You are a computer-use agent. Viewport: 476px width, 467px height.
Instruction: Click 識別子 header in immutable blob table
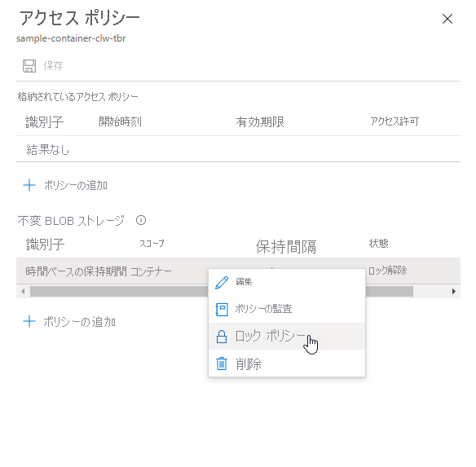(x=45, y=245)
